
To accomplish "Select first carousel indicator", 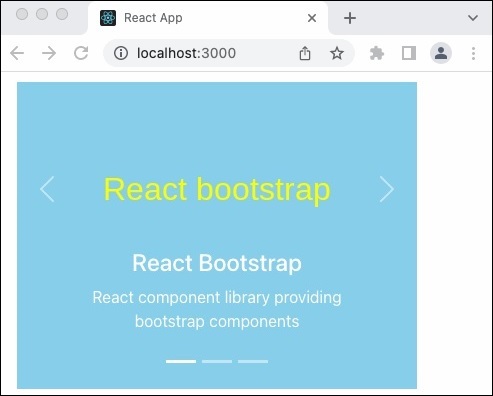I will 181,361.
